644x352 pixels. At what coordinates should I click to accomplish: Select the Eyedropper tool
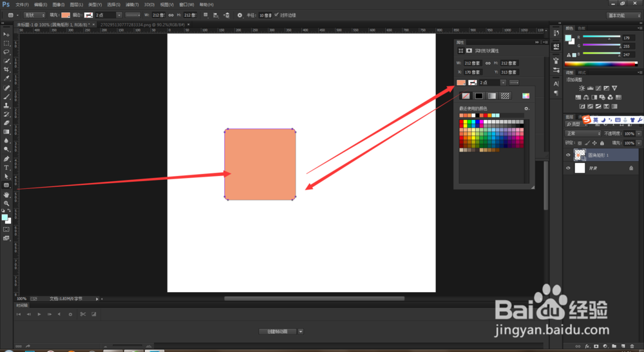(6, 78)
